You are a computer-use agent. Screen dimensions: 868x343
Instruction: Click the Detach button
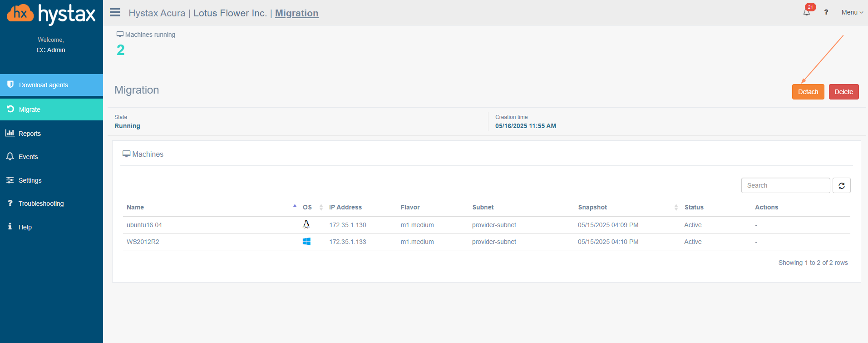pyautogui.click(x=808, y=92)
